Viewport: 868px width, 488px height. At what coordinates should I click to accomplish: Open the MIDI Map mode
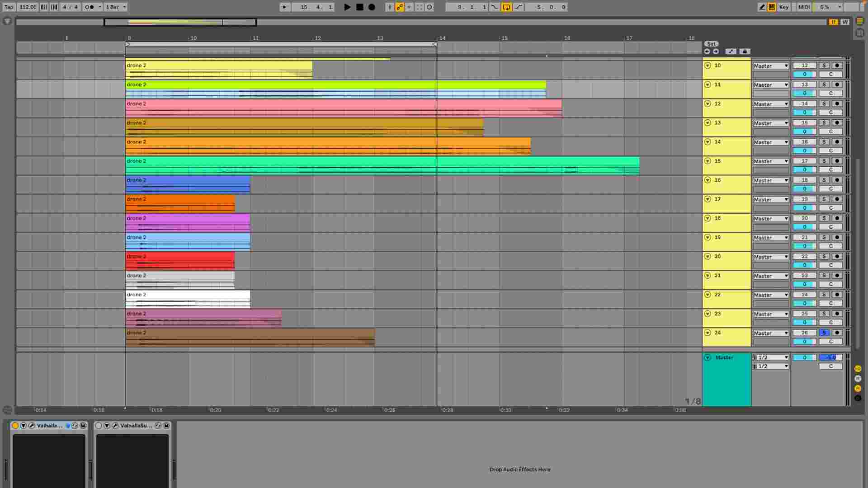coord(804,7)
